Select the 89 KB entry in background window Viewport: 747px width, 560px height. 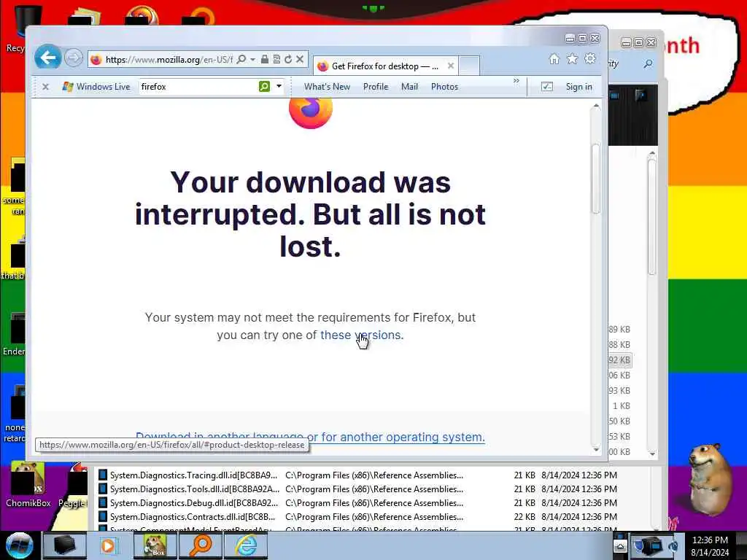click(619, 329)
